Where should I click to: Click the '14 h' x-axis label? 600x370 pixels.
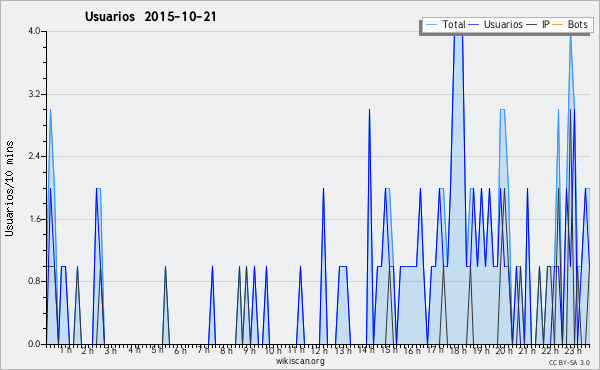pos(366,350)
